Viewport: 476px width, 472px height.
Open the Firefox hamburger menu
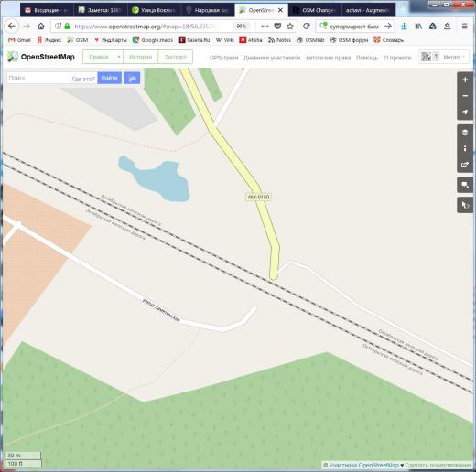pyautogui.click(x=464, y=27)
